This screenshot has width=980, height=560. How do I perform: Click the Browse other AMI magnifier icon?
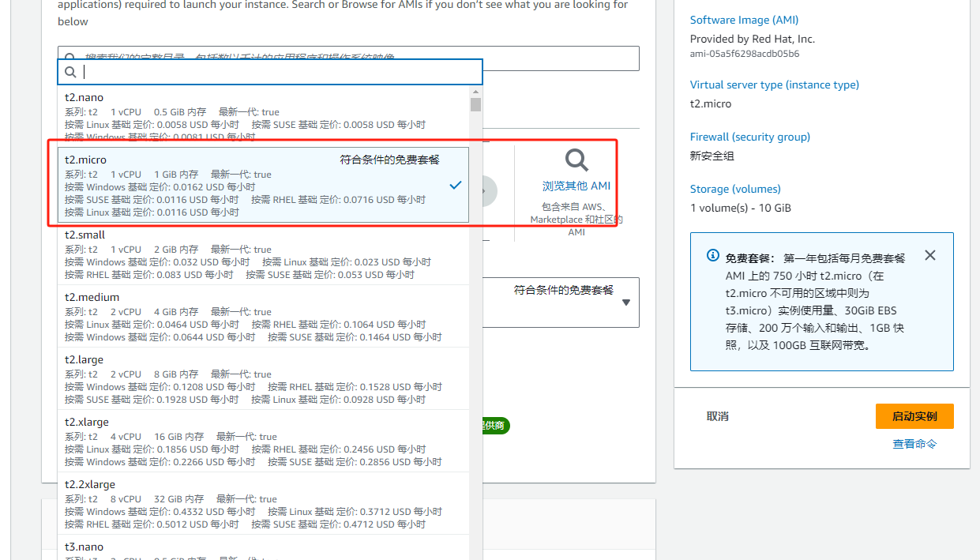click(x=576, y=160)
